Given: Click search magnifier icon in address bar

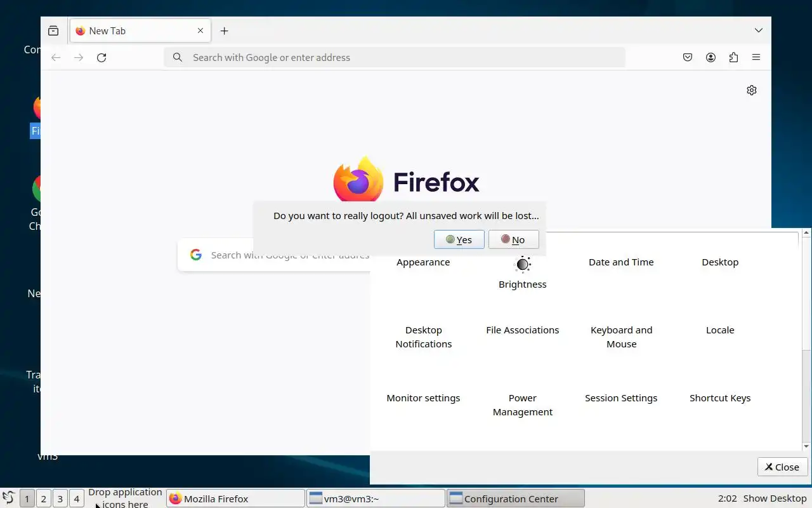Looking at the screenshot, I should pos(178,57).
